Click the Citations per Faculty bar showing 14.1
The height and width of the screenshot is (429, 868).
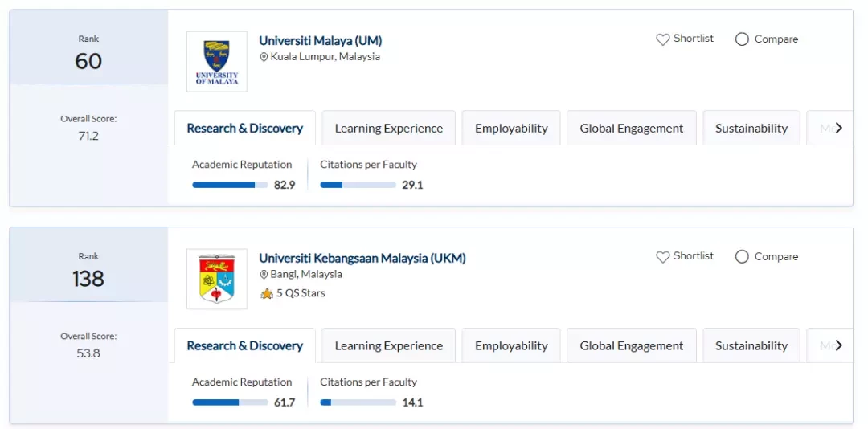click(x=358, y=402)
